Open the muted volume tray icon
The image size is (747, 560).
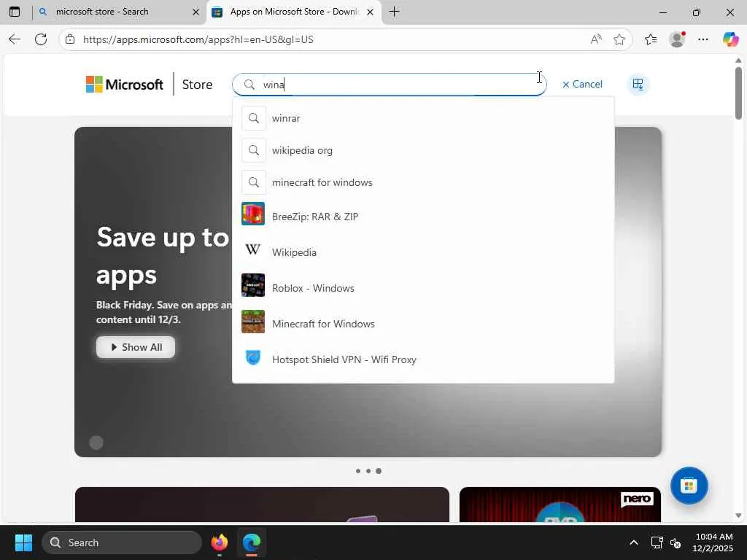click(x=675, y=542)
